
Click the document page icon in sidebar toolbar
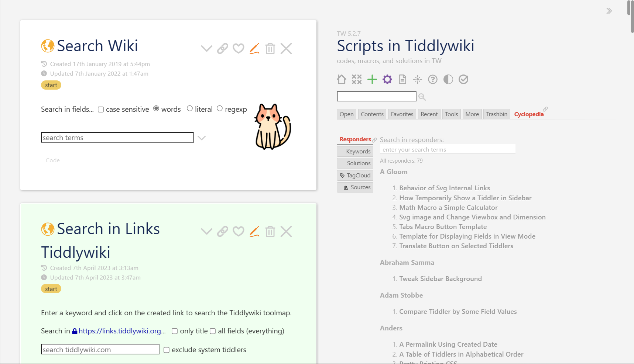tap(402, 79)
